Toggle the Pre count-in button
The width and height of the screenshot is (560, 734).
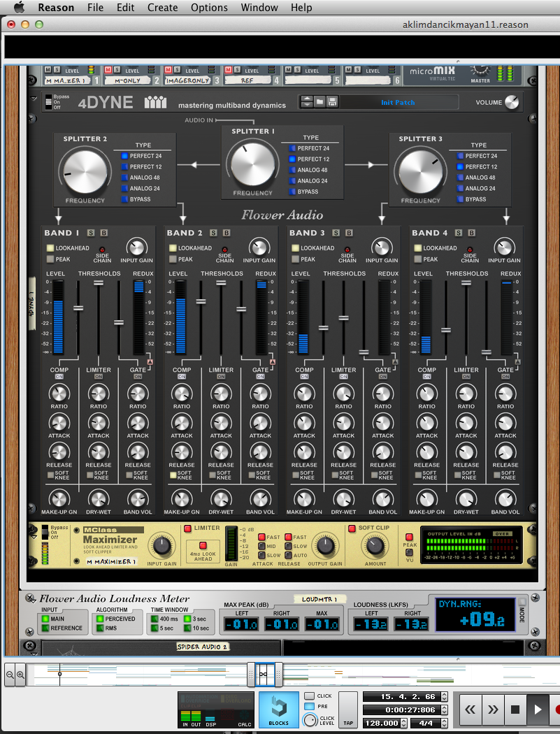coord(309,706)
